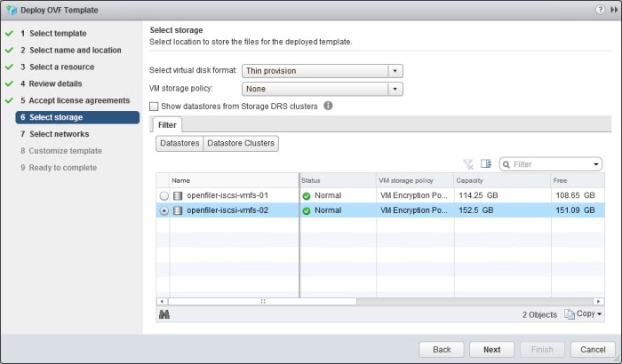Open the virtual disk format dropdown
Viewport: 622px width, 364px height.
point(395,71)
